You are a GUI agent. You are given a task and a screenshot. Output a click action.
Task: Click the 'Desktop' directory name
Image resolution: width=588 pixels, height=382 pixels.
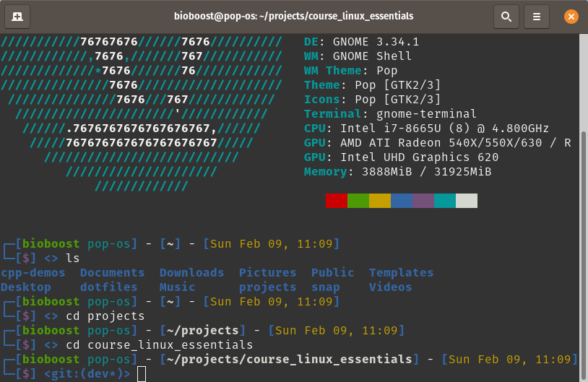26,287
